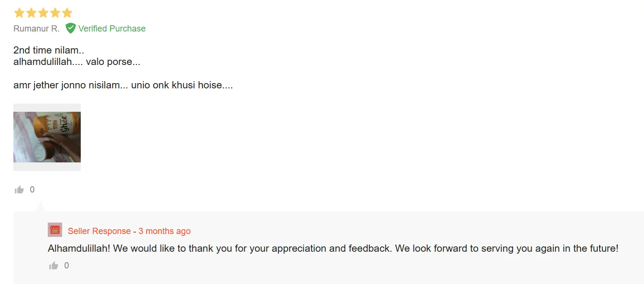
Task: Click the green verified shield icon
Action: [71, 28]
